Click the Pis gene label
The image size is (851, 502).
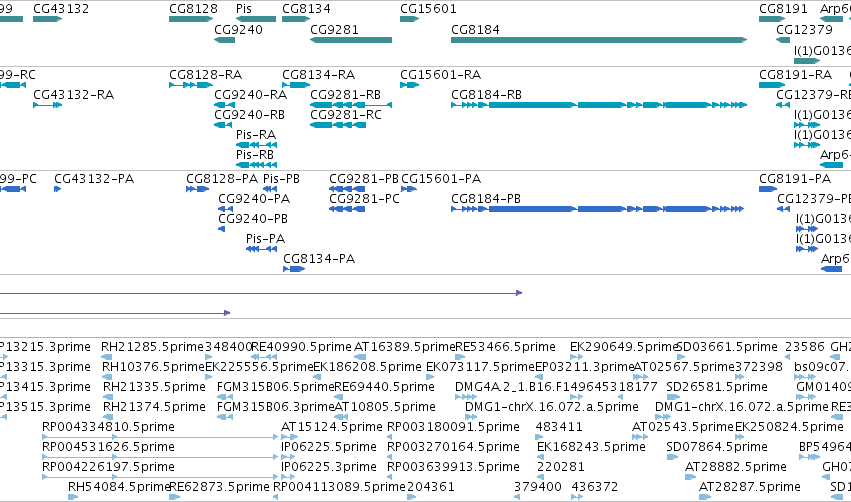pyautogui.click(x=244, y=9)
